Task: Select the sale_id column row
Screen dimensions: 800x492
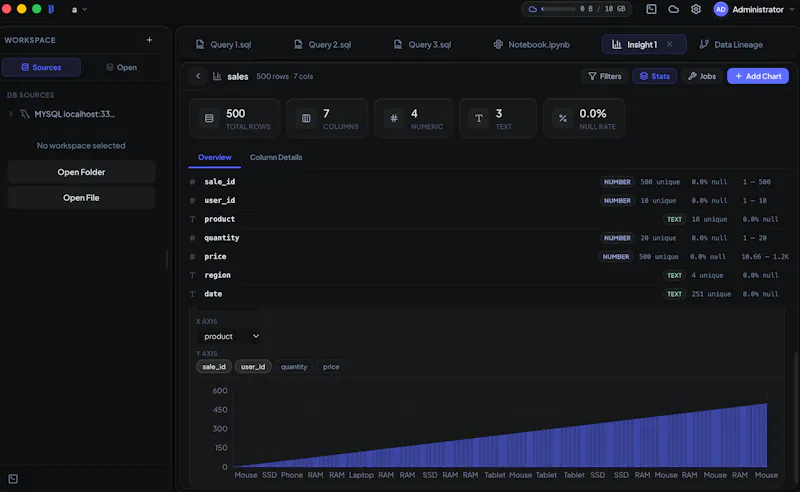Action: [489, 182]
